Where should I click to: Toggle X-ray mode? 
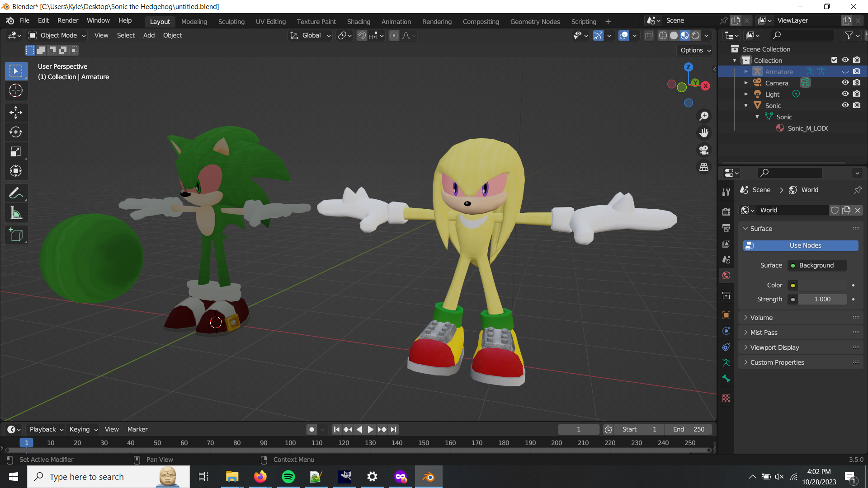click(649, 36)
